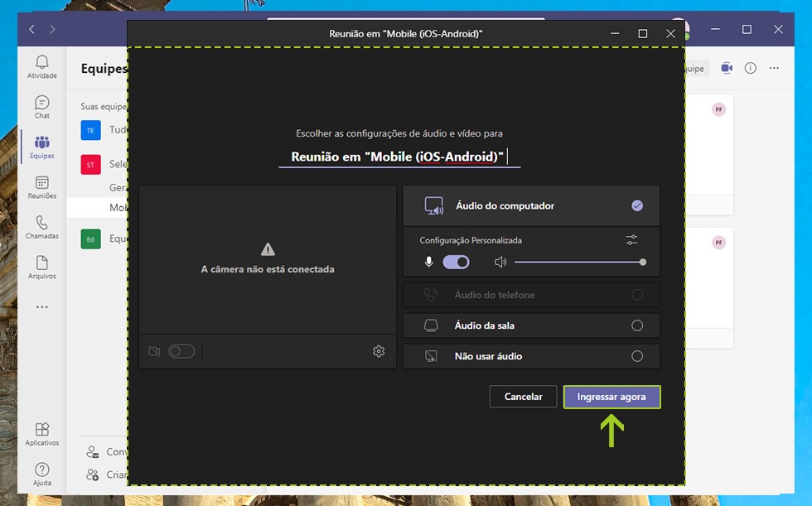Viewport: 812px width, 506px height.
Task: Adjust the speaker volume slider
Action: pyautogui.click(x=578, y=263)
